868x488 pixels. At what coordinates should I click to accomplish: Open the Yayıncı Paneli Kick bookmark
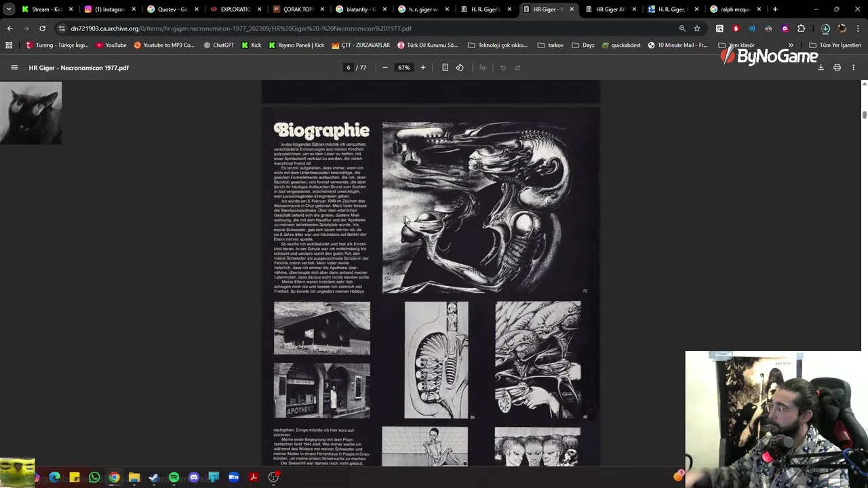[x=296, y=45]
